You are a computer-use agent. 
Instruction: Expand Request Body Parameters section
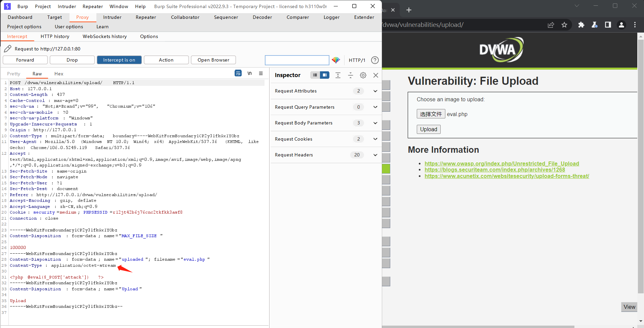click(x=326, y=123)
